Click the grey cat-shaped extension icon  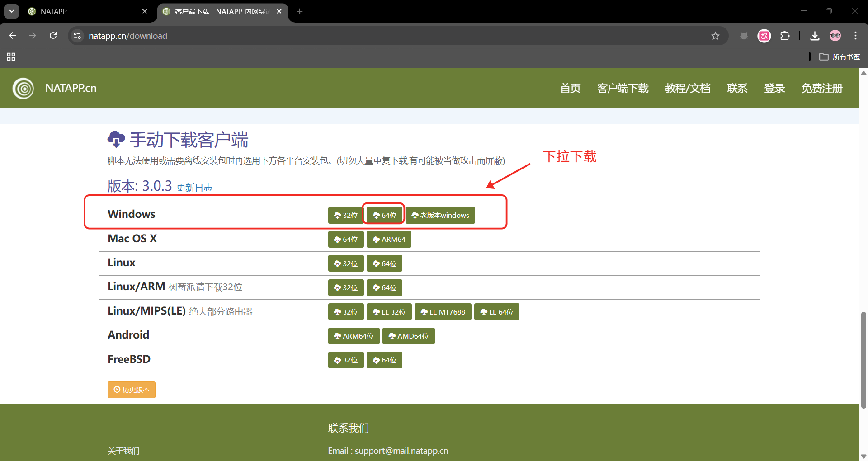point(744,36)
